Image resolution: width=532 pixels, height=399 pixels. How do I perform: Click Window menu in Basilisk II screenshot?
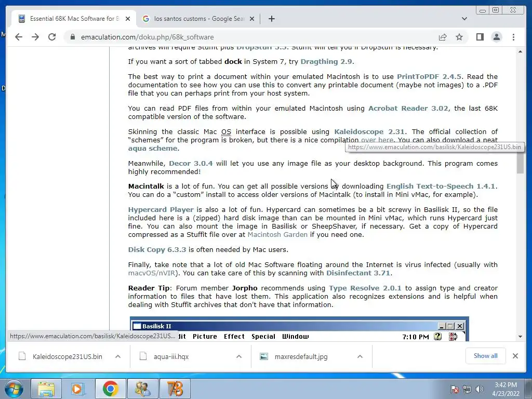295,336
